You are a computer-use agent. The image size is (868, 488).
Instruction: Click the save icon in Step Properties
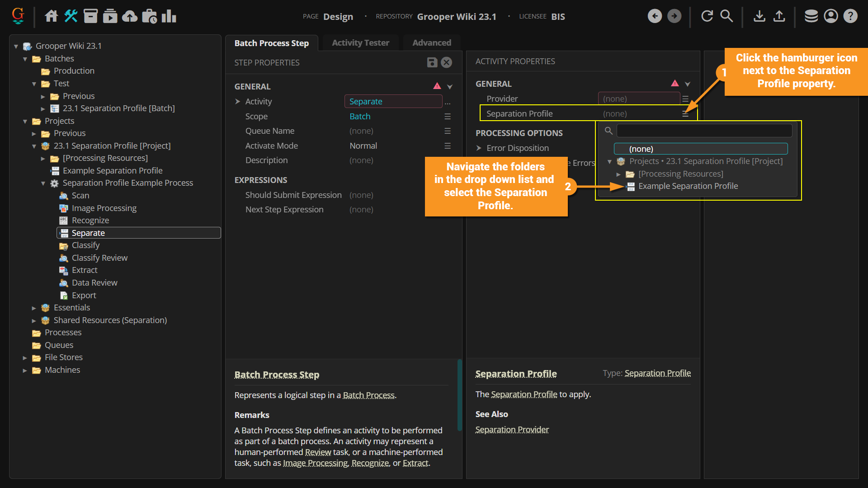point(432,62)
